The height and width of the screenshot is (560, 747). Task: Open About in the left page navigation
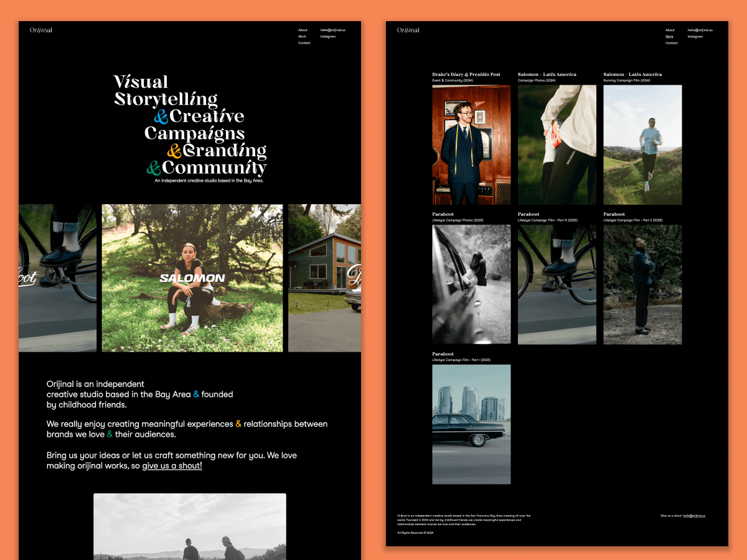(x=303, y=30)
